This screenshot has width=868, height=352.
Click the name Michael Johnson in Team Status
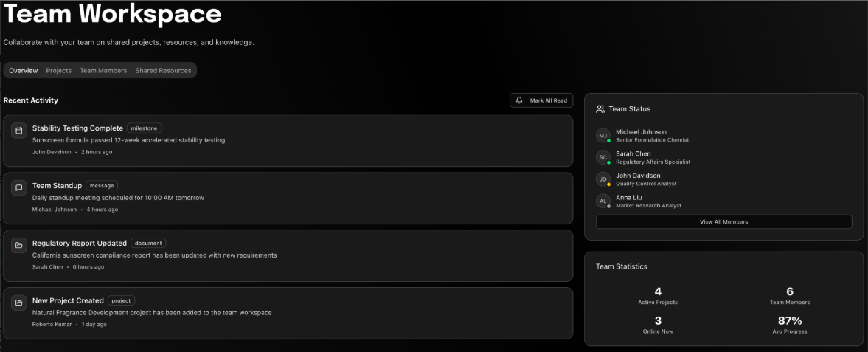(641, 132)
